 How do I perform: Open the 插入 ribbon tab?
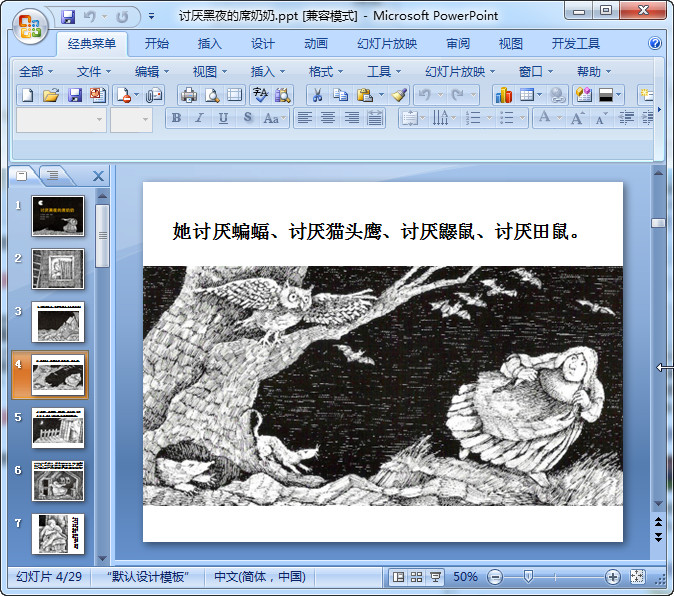[209, 43]
